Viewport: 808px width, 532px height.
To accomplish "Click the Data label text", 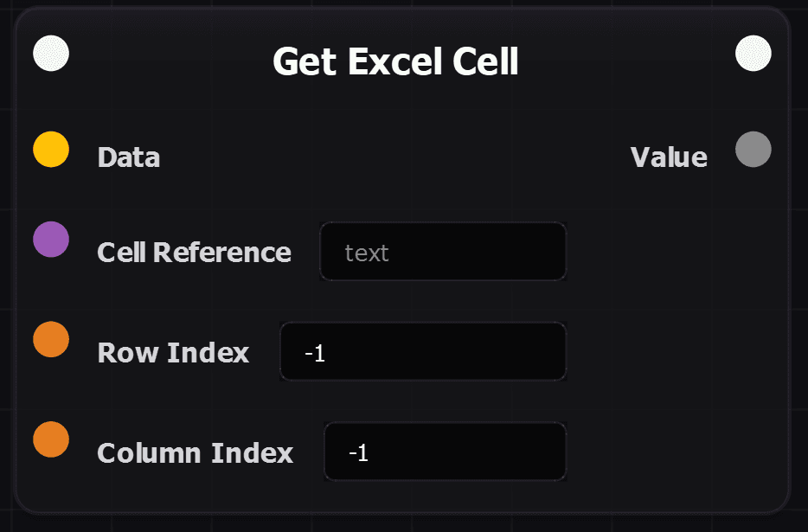I will 127,157.
